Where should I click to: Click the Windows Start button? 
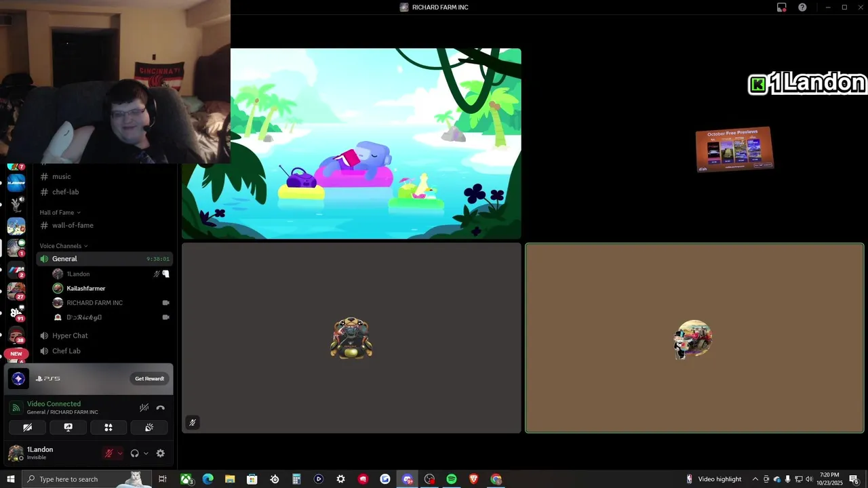pyautogui.click(x=11, y=479)
